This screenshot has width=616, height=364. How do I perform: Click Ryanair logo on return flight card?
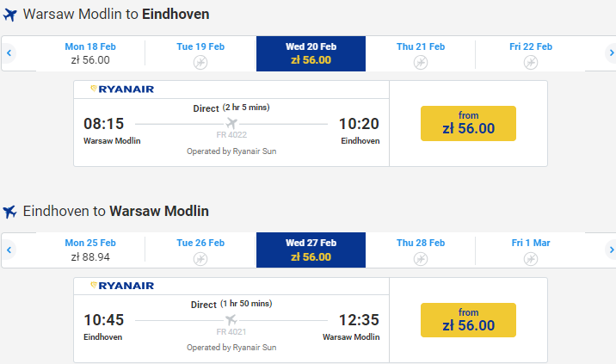(122, 285)
